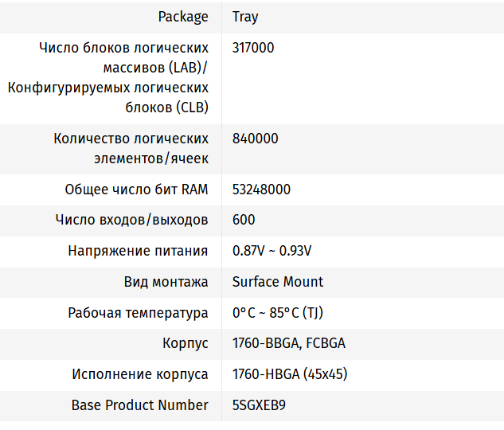Screen dimensions: 504x430
Task: Click the "Напряжение питания" label
Action: point(139,251)
